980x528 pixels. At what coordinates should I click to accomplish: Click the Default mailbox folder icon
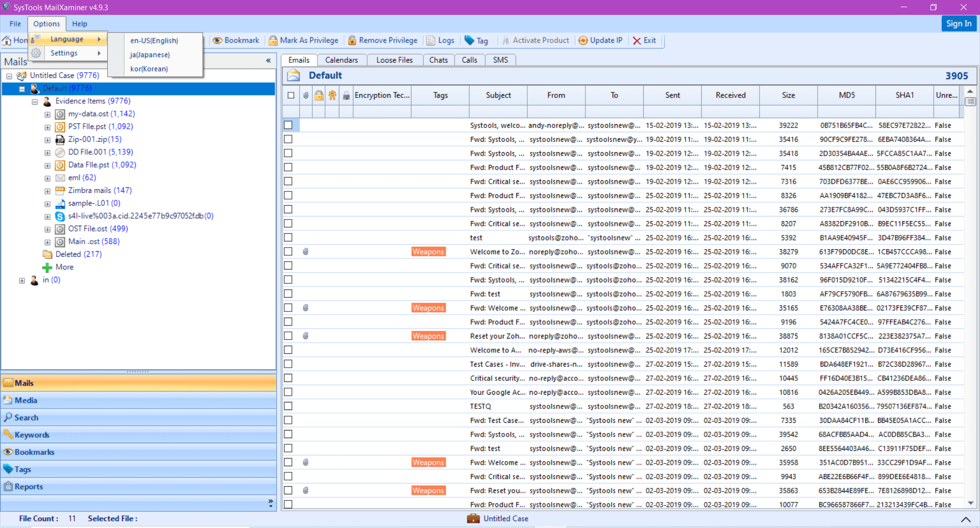click(x=293, y=76)
